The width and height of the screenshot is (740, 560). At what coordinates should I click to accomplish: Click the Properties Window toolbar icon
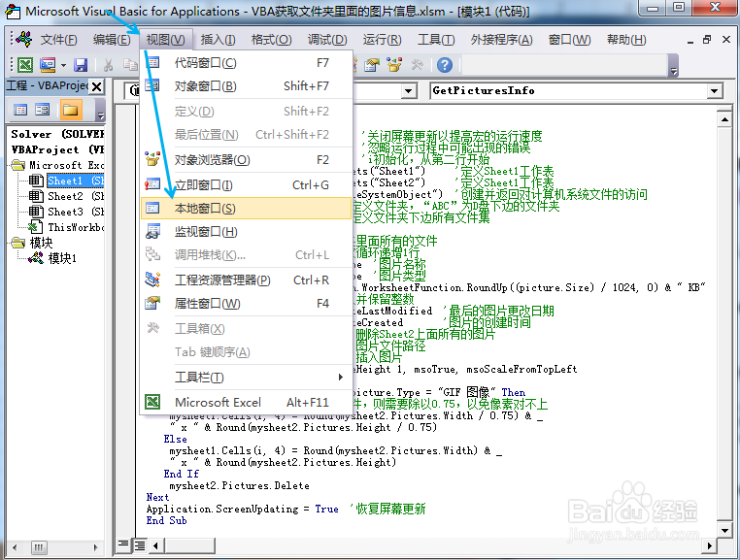(x=371, y=65)
